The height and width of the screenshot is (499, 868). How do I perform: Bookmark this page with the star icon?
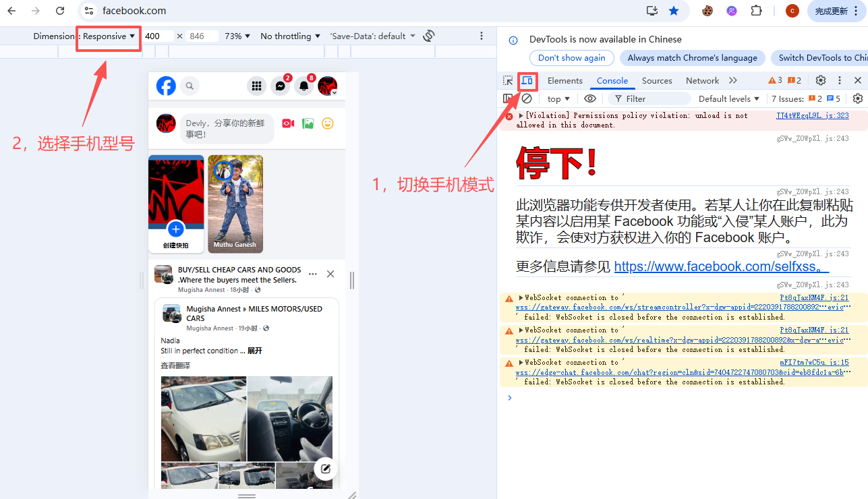pyautogui.click(x=673, y=11)
